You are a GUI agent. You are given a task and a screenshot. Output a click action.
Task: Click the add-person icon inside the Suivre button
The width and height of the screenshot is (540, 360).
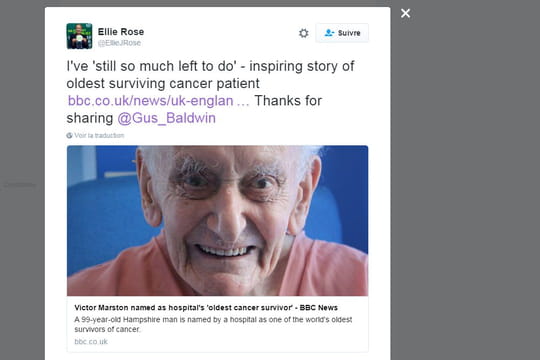(329, 33)
